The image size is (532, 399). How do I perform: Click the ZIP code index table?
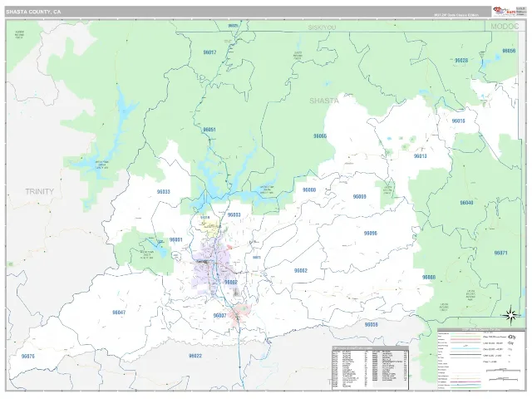click(370, 368)
